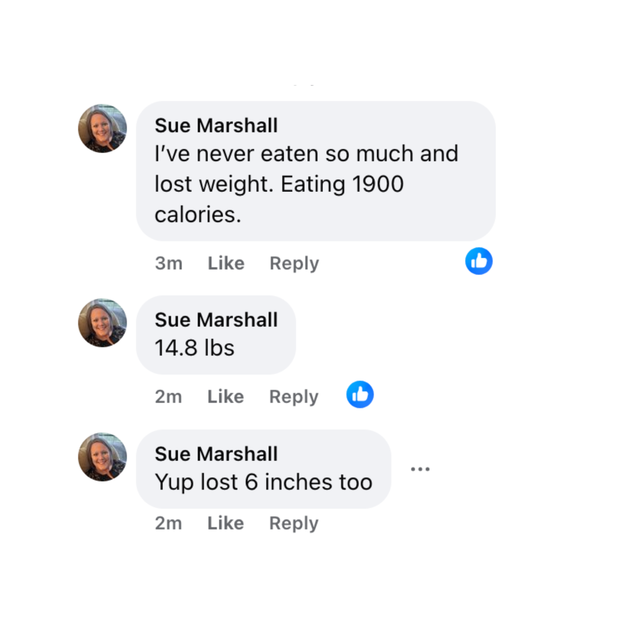
Task: Click the 2m timestamp under the 14.8 lbs comment
Action: click(x=168, y=397)
